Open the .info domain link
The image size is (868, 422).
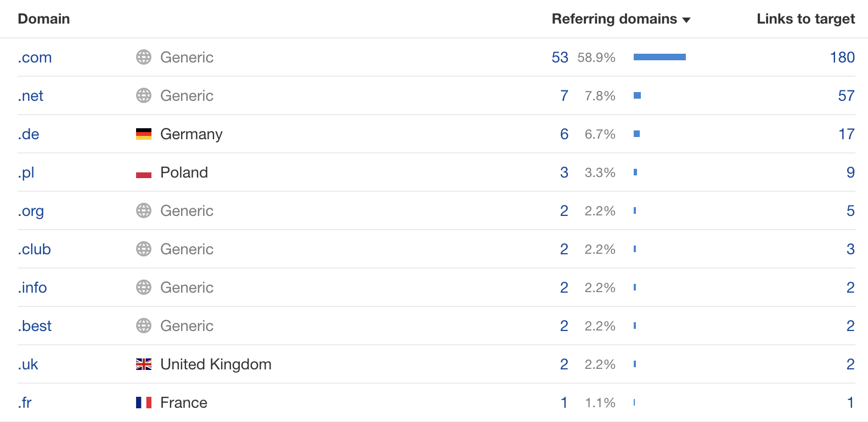pos(32,287)
